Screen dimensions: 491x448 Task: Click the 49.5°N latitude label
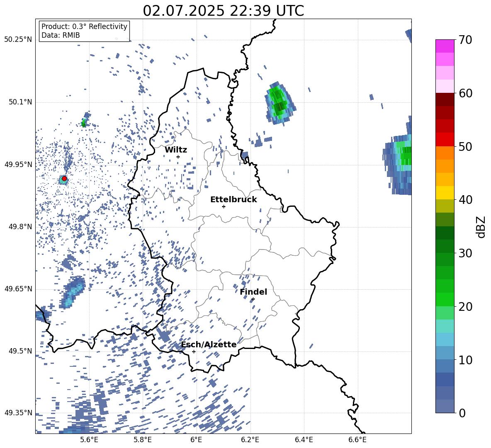pos(20,351)
